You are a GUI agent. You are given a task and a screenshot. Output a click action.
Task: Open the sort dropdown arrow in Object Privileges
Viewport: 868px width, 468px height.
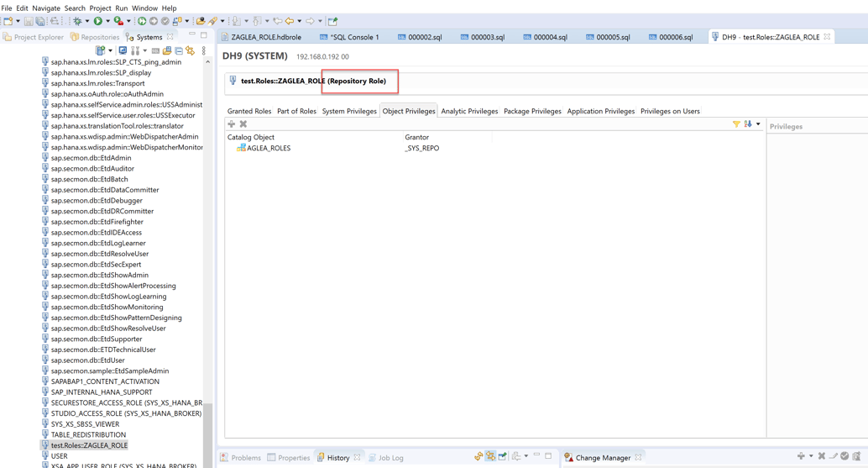click(758, 124)
